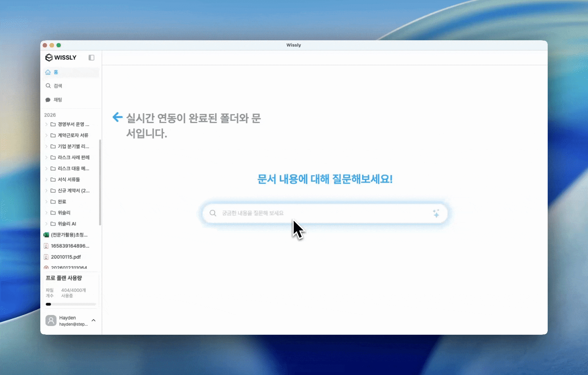The width and height of the screenshot is (588, 375).
Task: Expand the 리스크 대응 메... folder chevron
Action: pyautogui.click(x=46, y=169)
